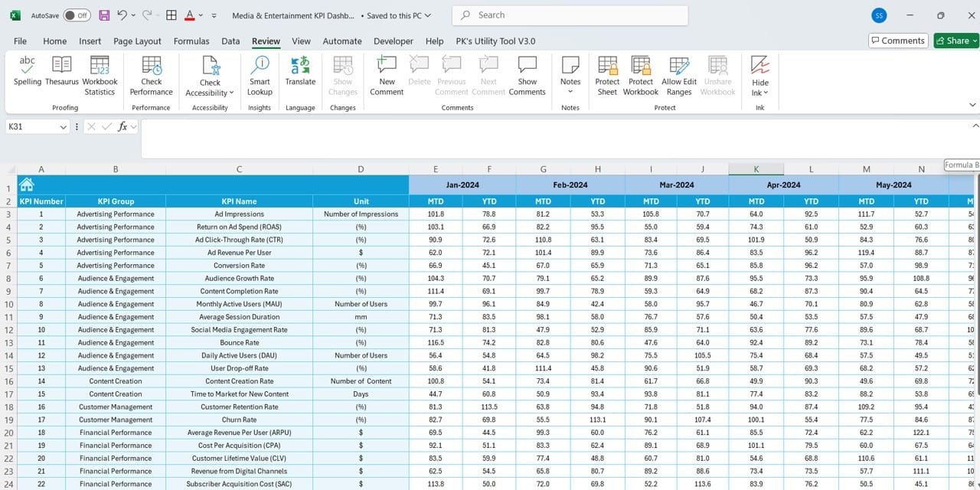The image size is (980, 490).
Task: Click the Check Accessibility icon
Action: pyautogui.click(x=210, y=66)
